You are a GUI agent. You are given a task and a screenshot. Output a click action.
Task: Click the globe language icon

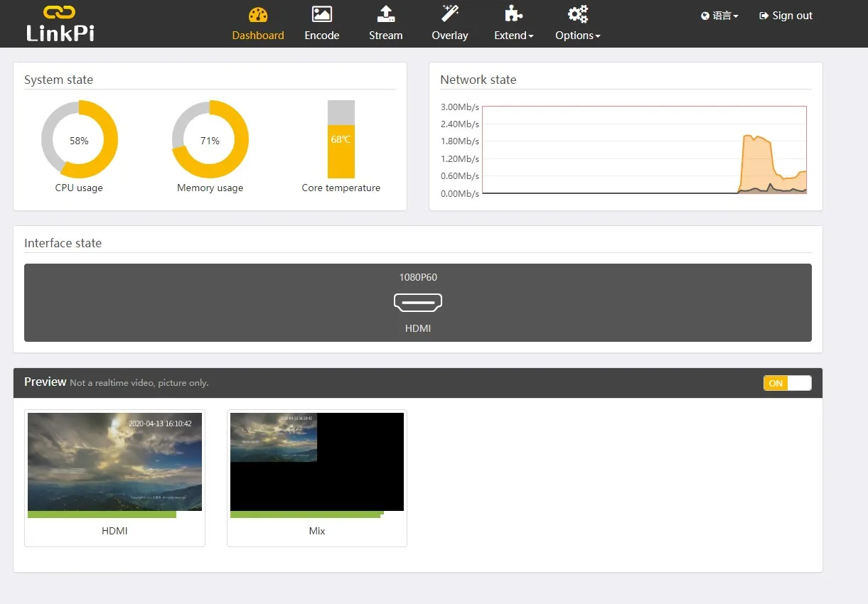(705, 16)
